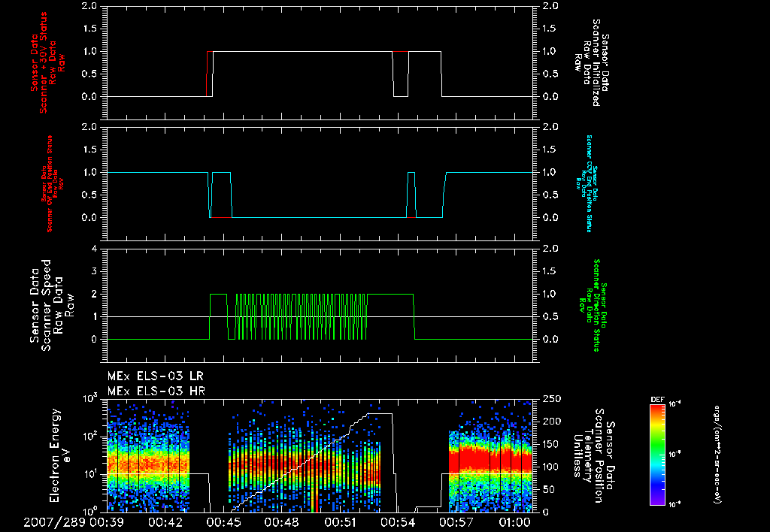Click the top tick label of the color bar
This screenshot has width=770, height=532.
click(675, 404)
